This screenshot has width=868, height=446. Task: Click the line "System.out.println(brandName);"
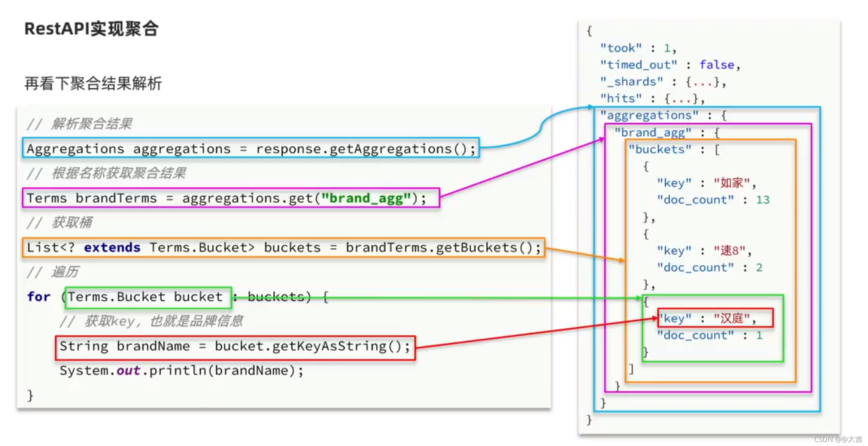click(182, 370)
